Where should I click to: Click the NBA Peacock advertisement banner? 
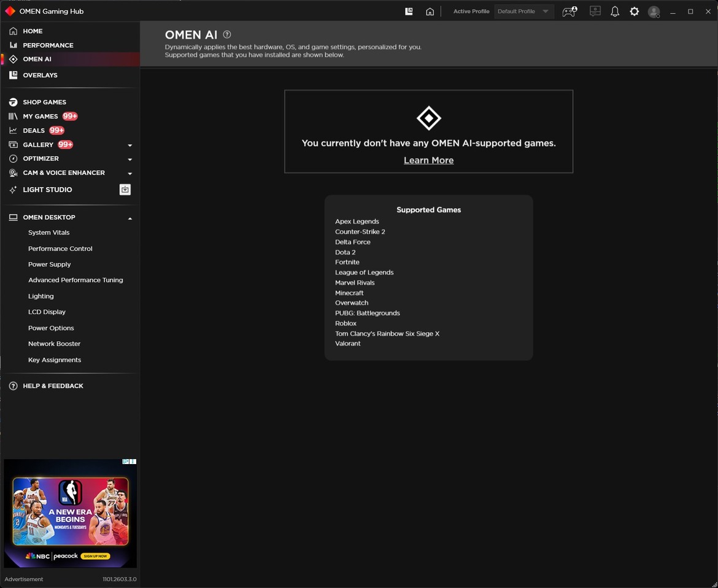(x=70, y=513)
